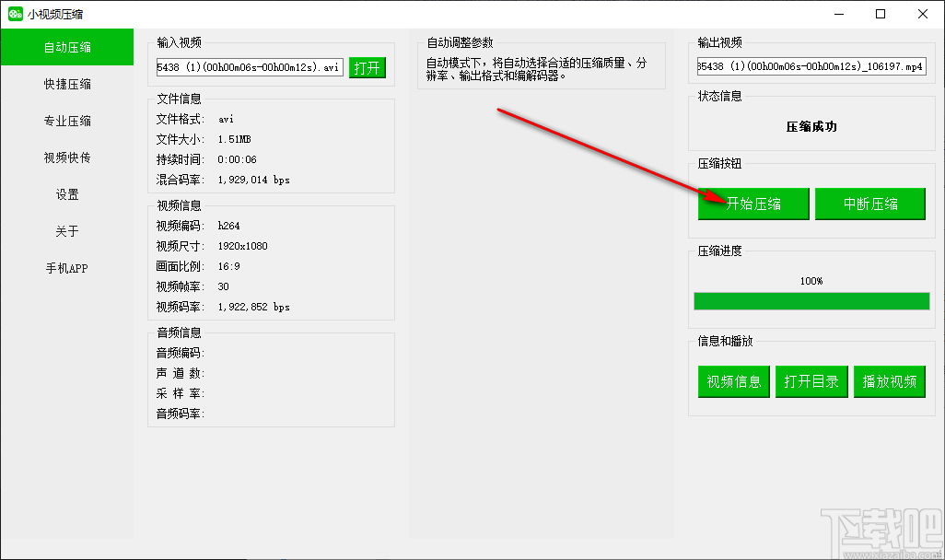Image resolution: width=945 pixels, height=560 pixels.
Task: Click the 状态信息 status area showing 压缩成功
Action: 811,125
